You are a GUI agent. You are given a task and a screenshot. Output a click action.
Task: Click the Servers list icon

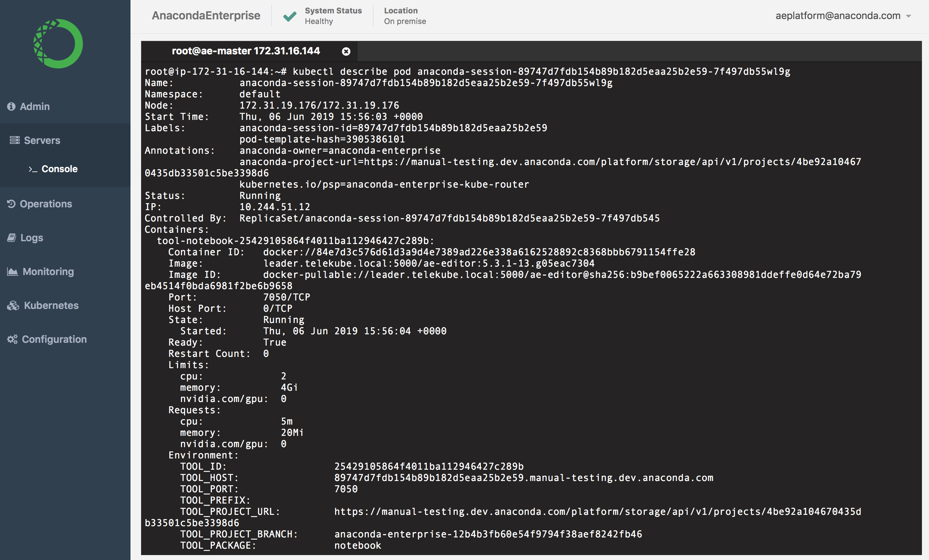click(15, 140)
